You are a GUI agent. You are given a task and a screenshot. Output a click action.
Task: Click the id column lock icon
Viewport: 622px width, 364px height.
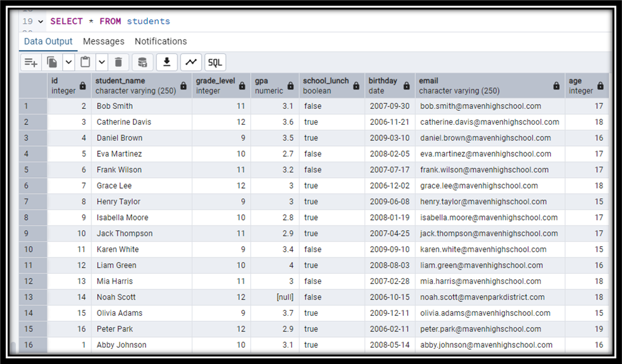point(83,86)
